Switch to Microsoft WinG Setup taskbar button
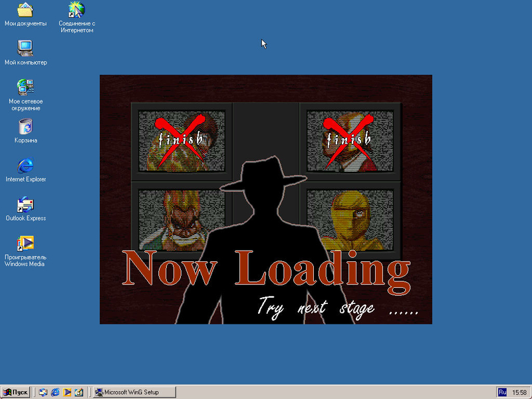 134,392
